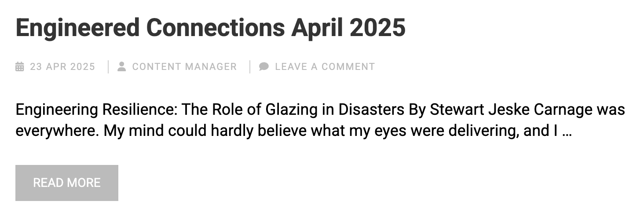Open the Content Manager author page
The image size is (644, 212).
[184, 67]
